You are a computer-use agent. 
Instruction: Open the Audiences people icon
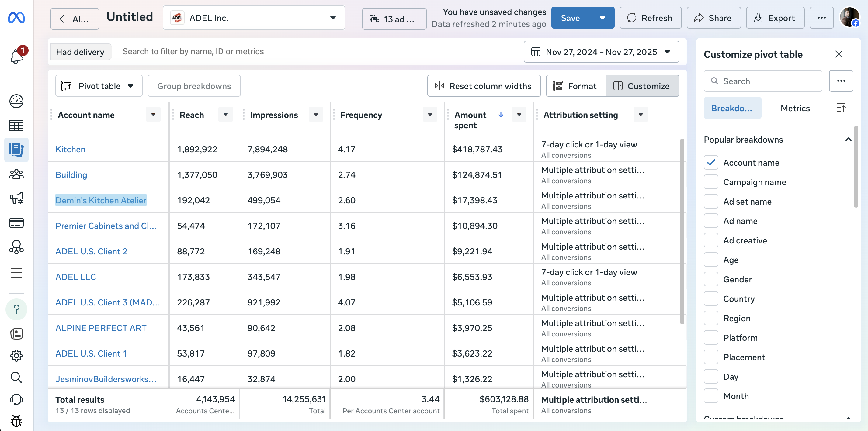tap(16, 174)
